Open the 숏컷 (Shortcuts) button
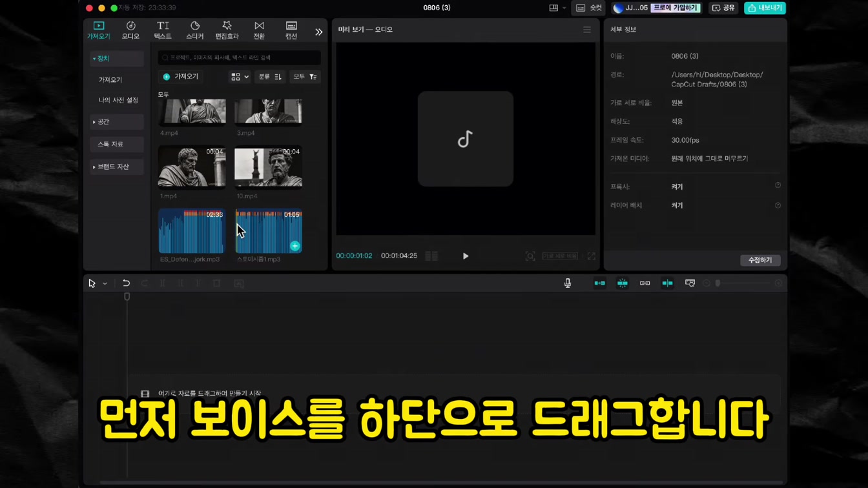Image resolution: width=868 pixels, height=488 pixels. [588, 8]
